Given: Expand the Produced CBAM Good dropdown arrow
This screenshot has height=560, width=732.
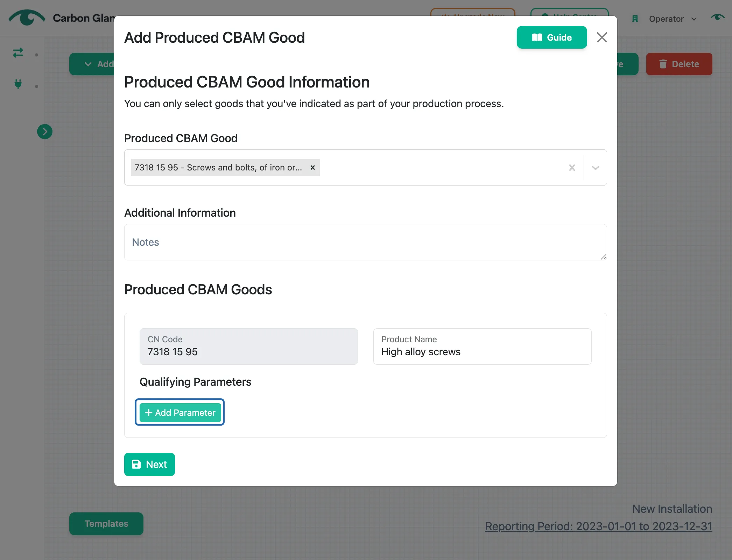Looking at the screenshot, I should click(x=595, y=168).
